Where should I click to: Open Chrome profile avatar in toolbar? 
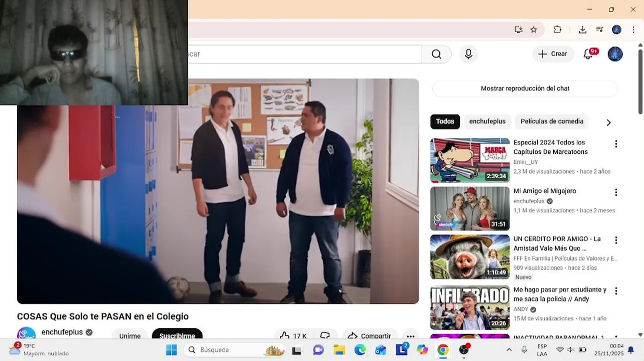point(616,30)
